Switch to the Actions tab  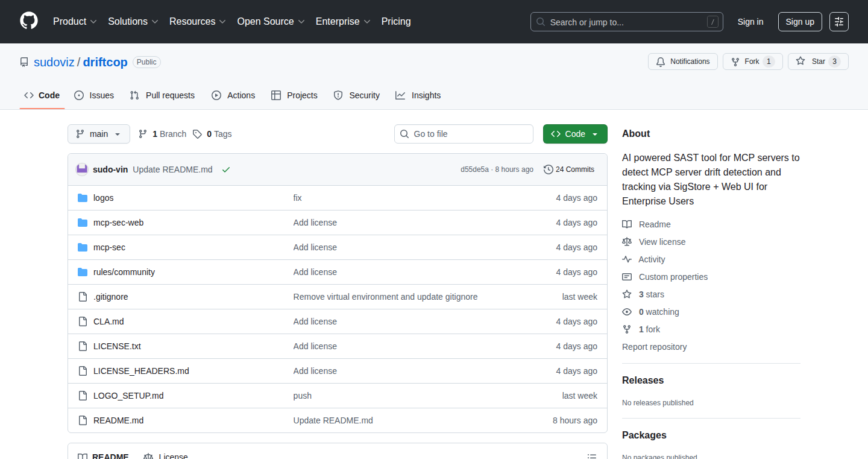point(233,95)
